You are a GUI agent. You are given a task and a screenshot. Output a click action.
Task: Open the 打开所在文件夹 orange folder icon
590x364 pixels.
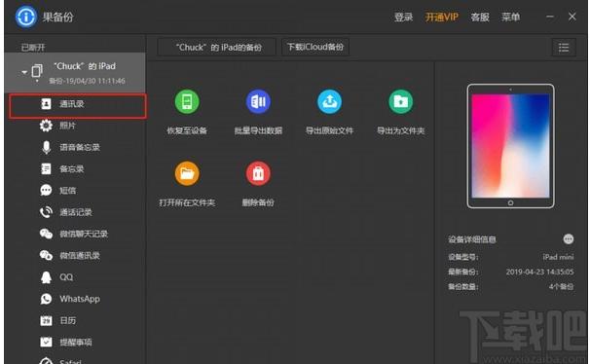coord(187,173)
